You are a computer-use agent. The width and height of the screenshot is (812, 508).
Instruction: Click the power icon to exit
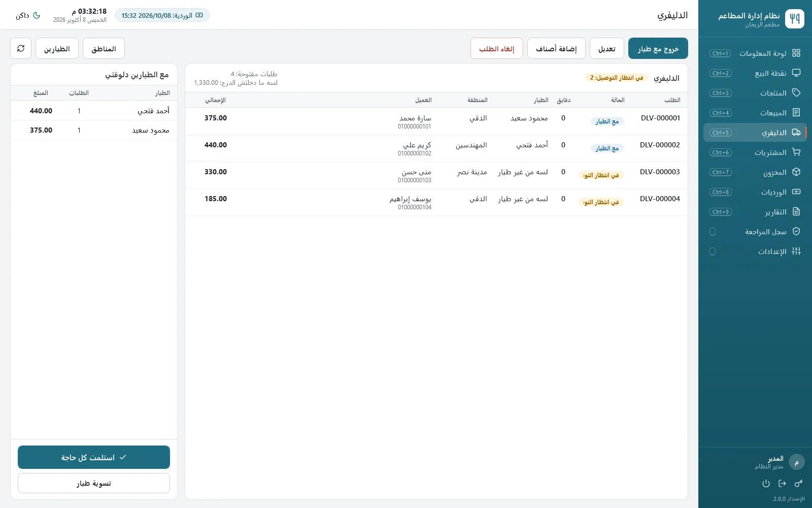(x=766, y=484)
